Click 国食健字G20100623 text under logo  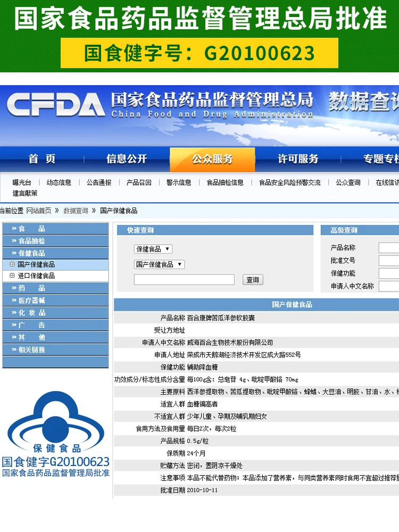pos(56,462)
